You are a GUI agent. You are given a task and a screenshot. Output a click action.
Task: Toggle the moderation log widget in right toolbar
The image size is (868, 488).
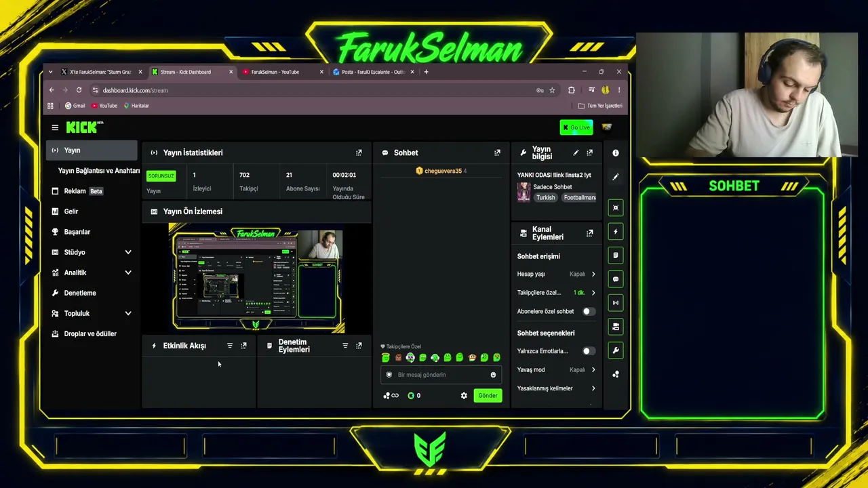click(x=616, y=256)
